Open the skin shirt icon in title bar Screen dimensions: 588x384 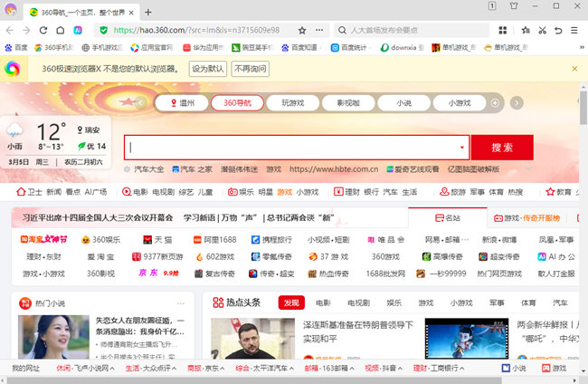click(x=514, y=5)
